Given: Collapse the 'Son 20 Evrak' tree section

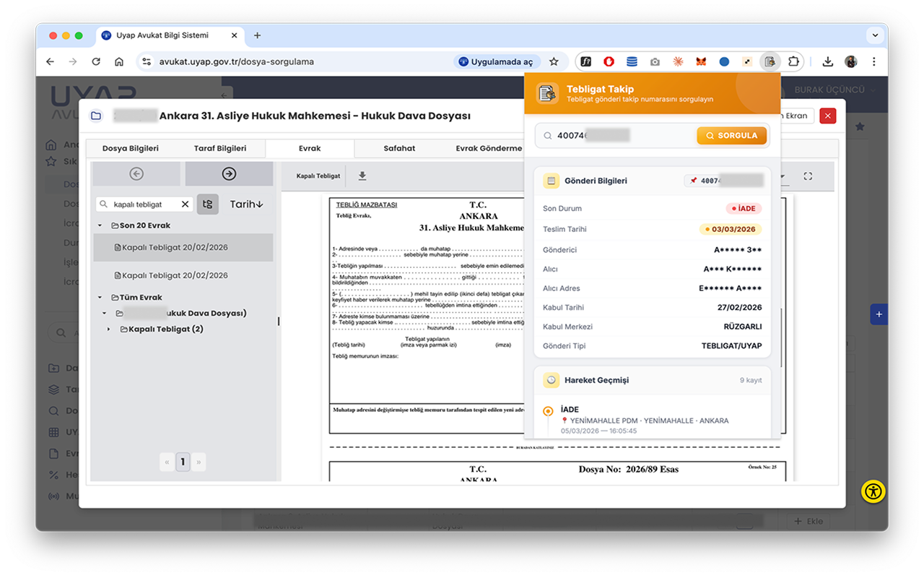Looking at the screenshot, I should pos(100,225).
